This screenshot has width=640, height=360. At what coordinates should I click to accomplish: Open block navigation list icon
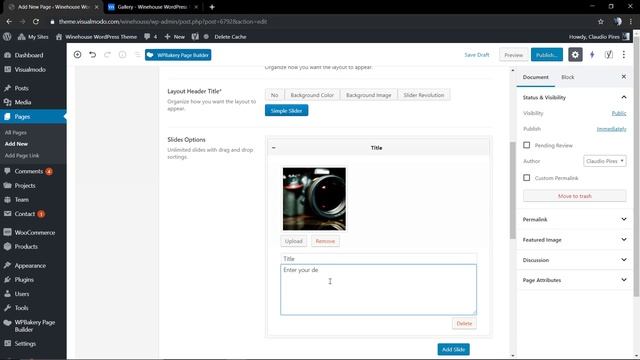pyautogui.click(x=138, y=55)
